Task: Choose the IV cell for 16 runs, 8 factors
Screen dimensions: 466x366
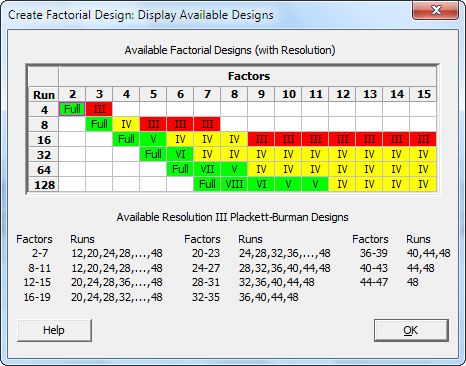Action: coord(234,139)
